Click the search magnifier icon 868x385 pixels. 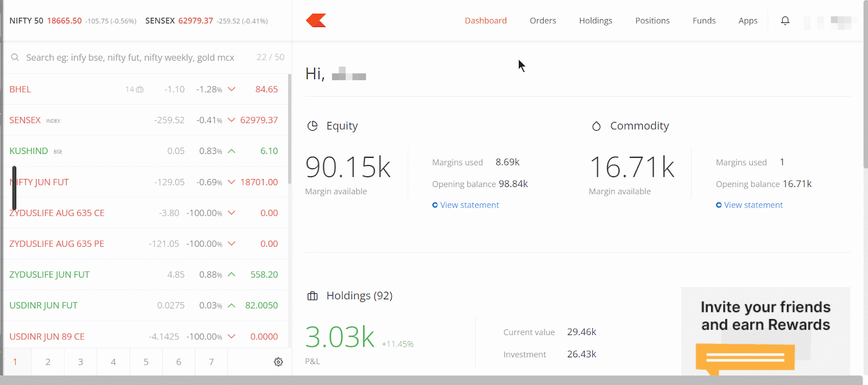tap(15, 57)
